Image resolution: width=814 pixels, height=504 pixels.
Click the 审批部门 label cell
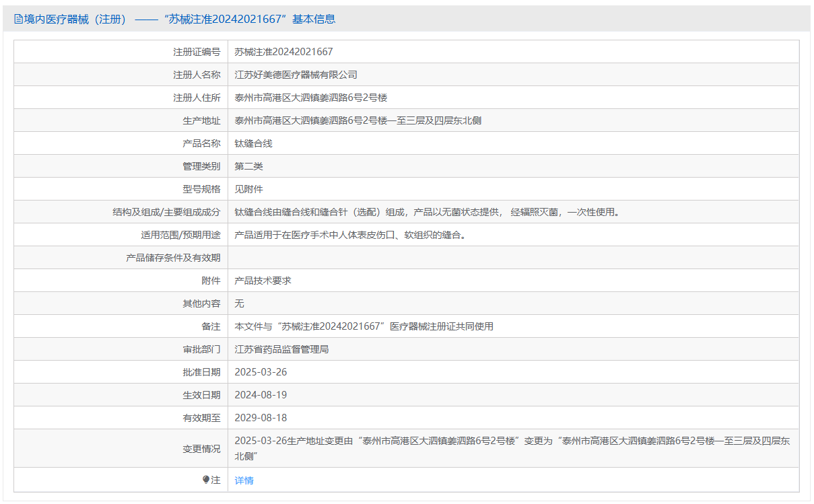(121, 349)
